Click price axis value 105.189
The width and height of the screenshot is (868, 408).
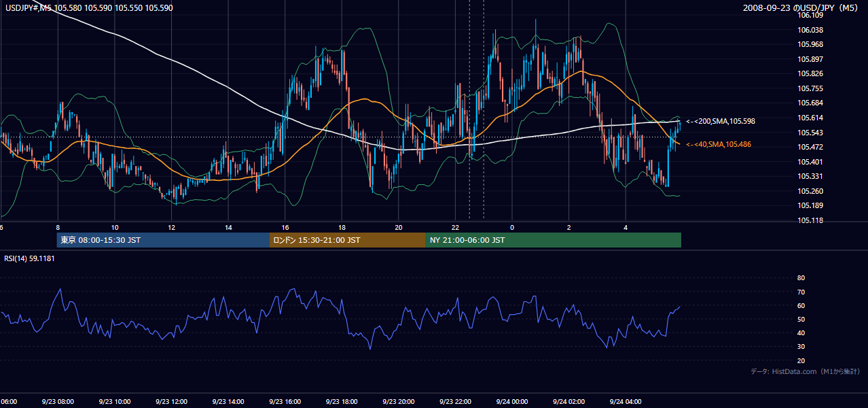click(811, 205)
